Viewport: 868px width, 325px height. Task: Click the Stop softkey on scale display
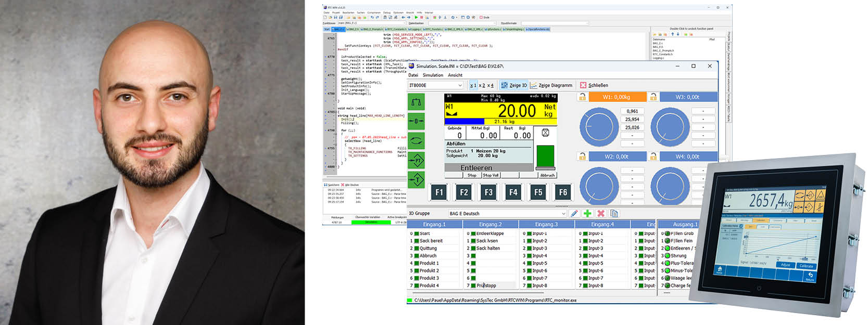tap(472, 175)
